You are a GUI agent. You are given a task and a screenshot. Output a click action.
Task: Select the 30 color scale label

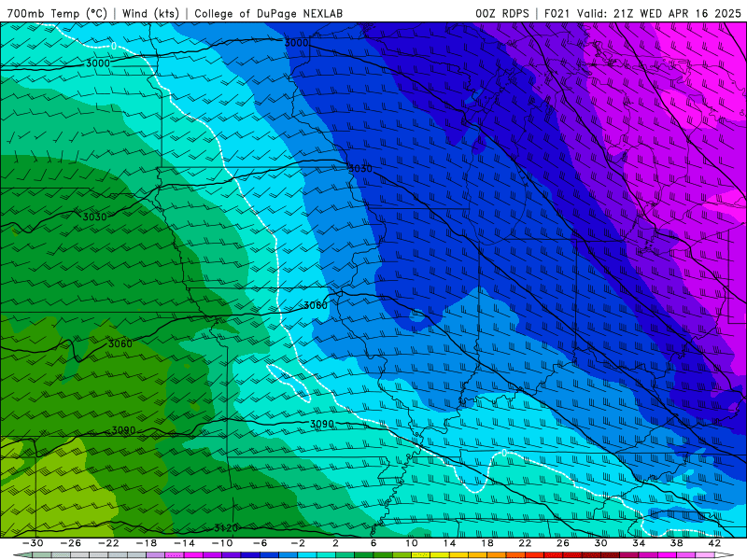click(600, 543)
